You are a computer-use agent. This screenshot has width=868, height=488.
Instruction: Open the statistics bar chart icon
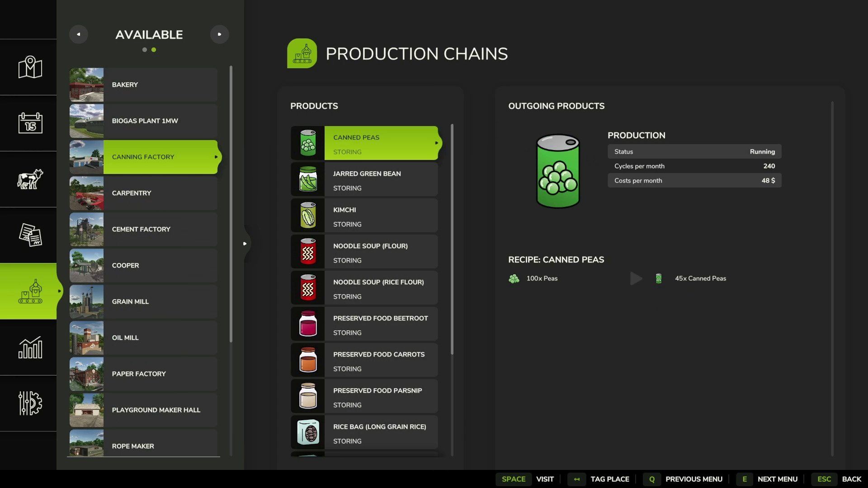click(30, 347)
